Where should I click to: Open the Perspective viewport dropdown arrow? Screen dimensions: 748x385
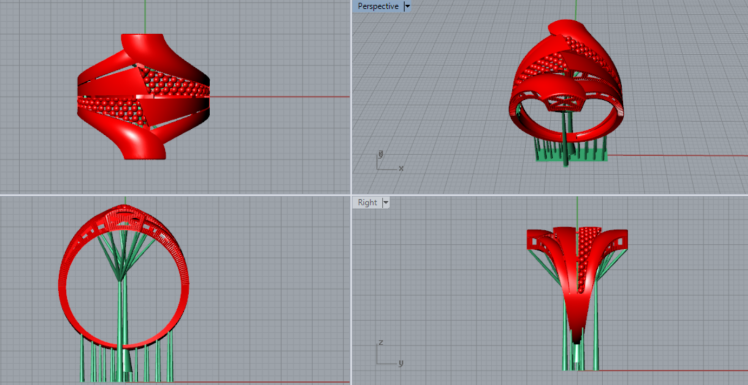tap(407, 6)
